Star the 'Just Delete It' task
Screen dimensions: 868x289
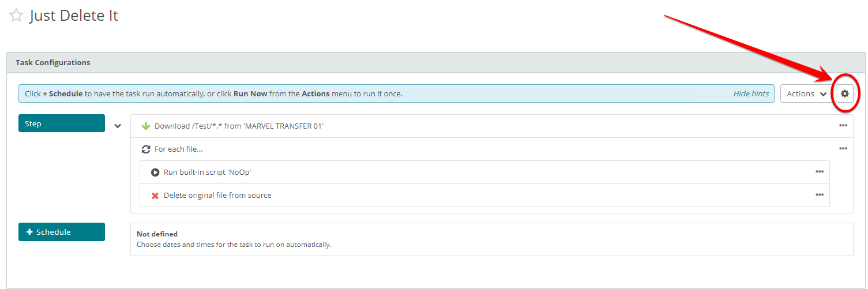[16, 16]
